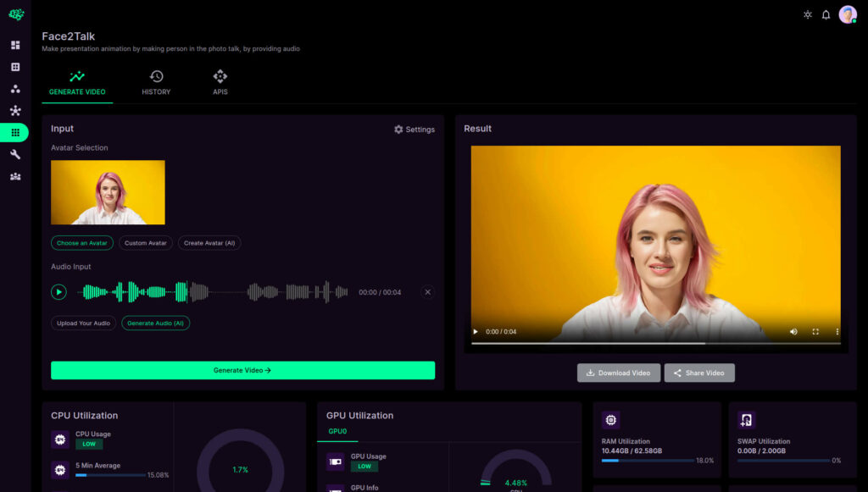Screen dimensions: 868x492
Task: Click the CPU Usage chip icon
Action: click(x=60, y=439)
